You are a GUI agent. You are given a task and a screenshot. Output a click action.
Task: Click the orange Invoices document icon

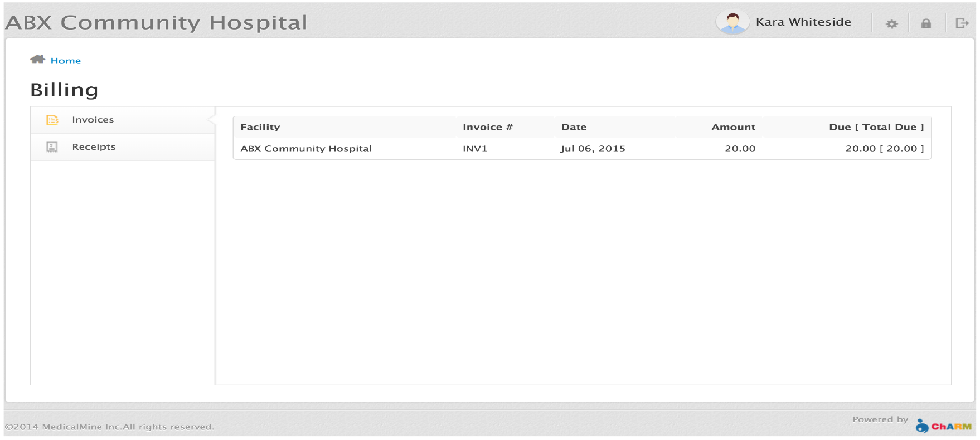[x=52, y=120]
